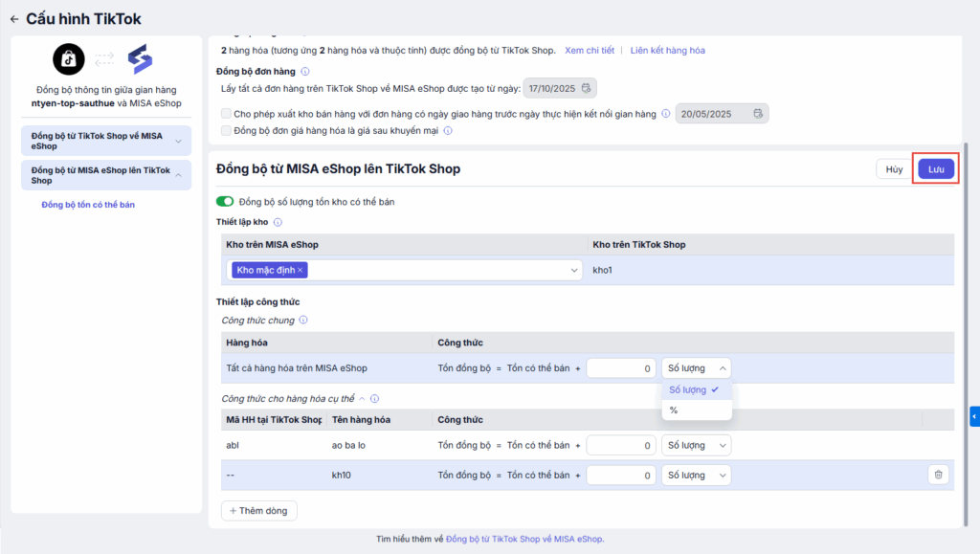Remove the Kho mặc định tag with its x
980x554 pixels.
click(x=301, y=271)
